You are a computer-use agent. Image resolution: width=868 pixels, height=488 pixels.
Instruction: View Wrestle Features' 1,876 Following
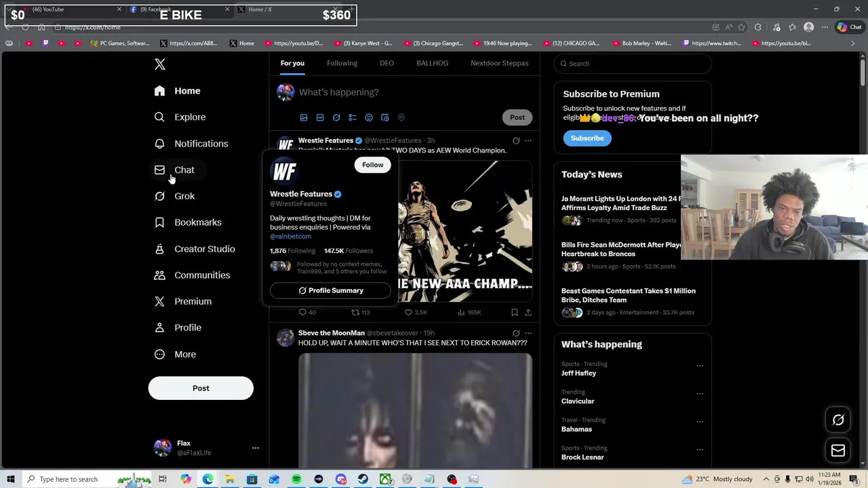point(292,251)
